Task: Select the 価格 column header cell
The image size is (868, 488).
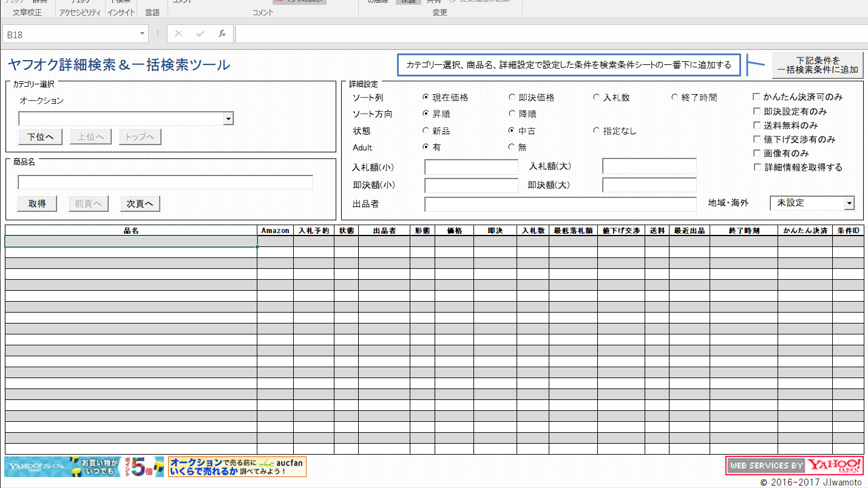Action: pos(455,231)
